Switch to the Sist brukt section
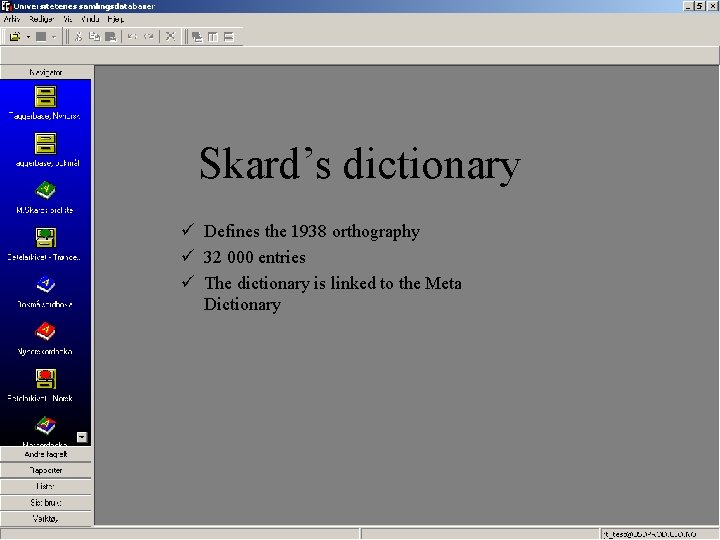Screen dimensions: 720x540 pos(46,503)
